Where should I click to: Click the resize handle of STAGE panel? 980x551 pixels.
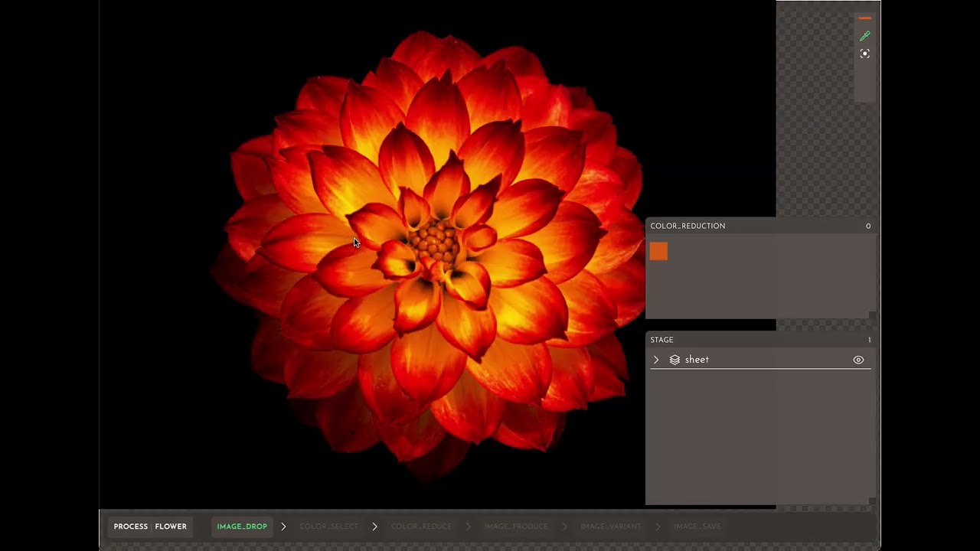872,501
